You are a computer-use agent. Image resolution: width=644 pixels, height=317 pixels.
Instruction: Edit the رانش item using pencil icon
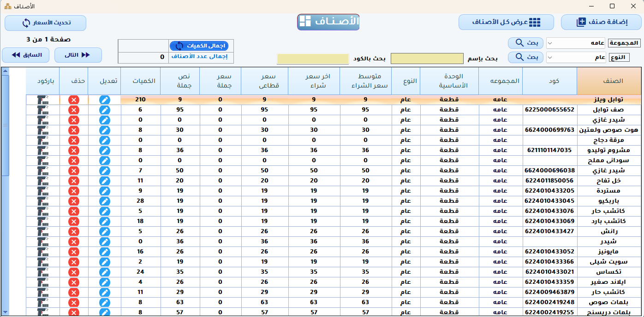[105, 231]
